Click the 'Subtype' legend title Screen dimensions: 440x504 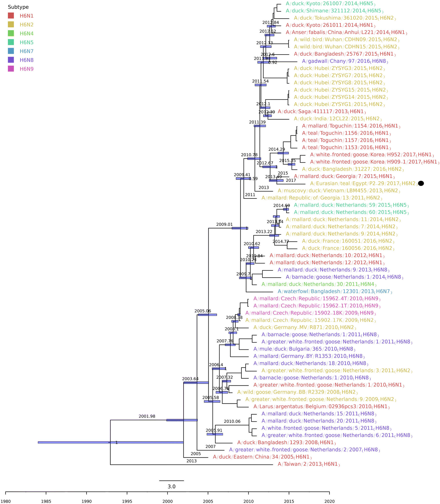pos(18,7)
